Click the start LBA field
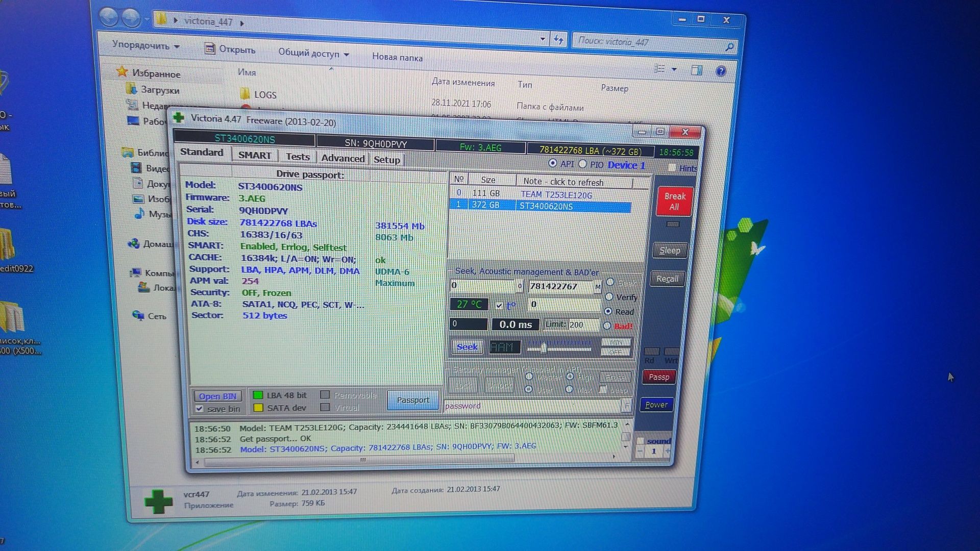Viewport: 980px width, 551px height. pos(483,286)
